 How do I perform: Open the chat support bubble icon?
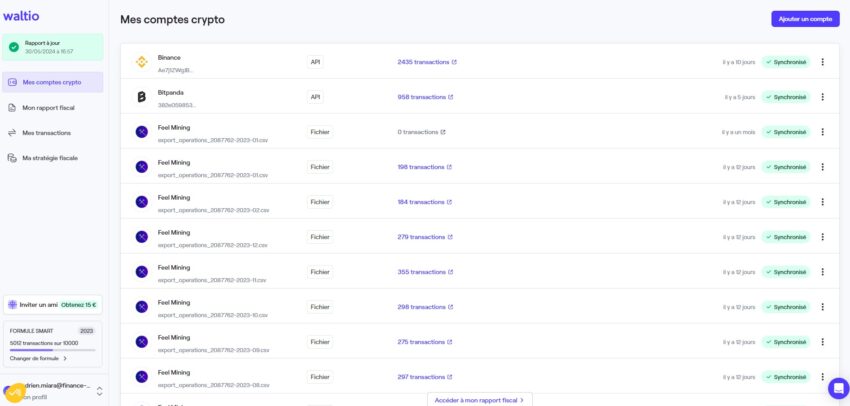(838, 388)
